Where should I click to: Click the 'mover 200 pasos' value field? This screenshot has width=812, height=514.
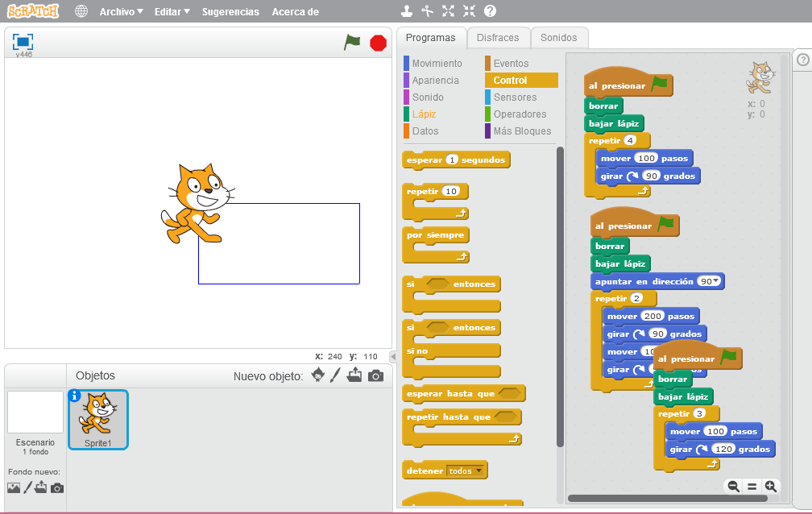pyautogui.click(x=652, y=316)
